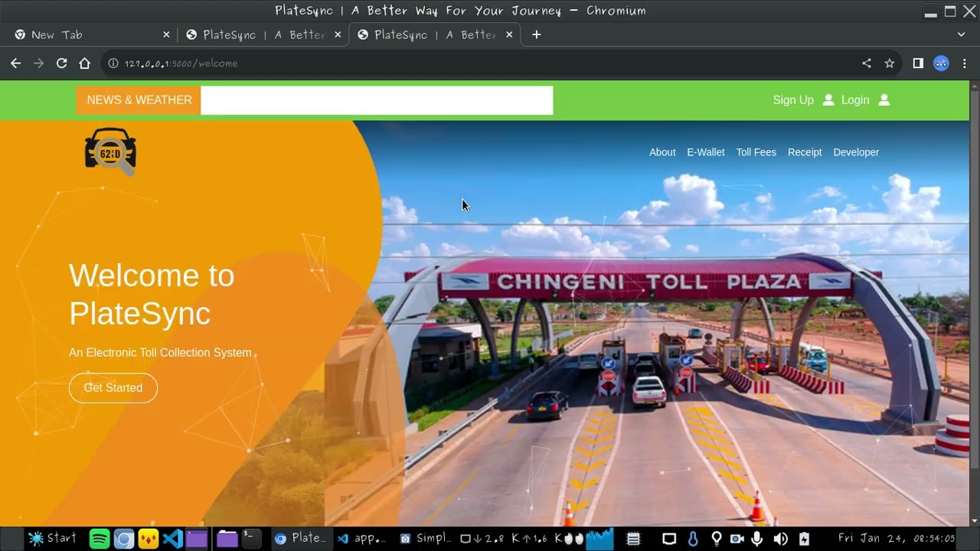The width and height of the screenshot is (980, 551).
Task: Switch to app… VS Code taskbar window
Action: point(363,539)
